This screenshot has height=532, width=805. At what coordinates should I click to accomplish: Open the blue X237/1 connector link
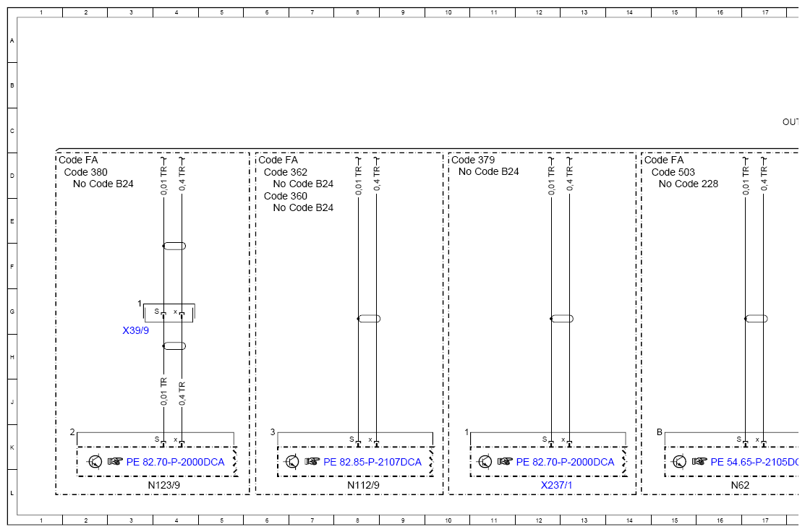tap(556, 485)
